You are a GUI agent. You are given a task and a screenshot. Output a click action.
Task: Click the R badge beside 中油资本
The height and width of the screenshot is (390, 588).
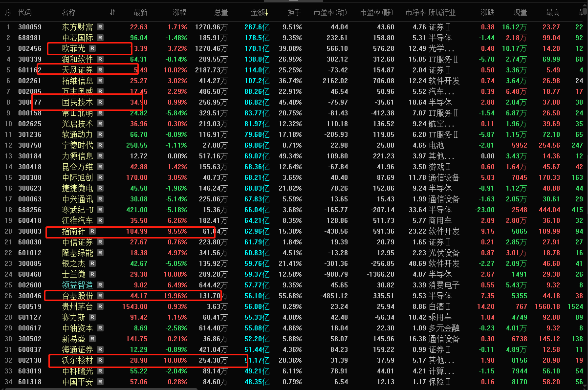[x=100, y=328]
